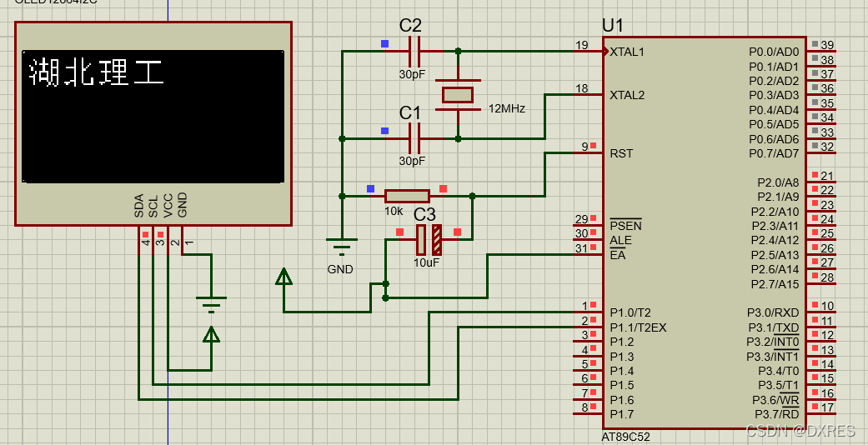Image resolution: width=868 pixels, height=445 pixels.
Task: Click pin number 19 at XTAL1
Action: point(581,45)
